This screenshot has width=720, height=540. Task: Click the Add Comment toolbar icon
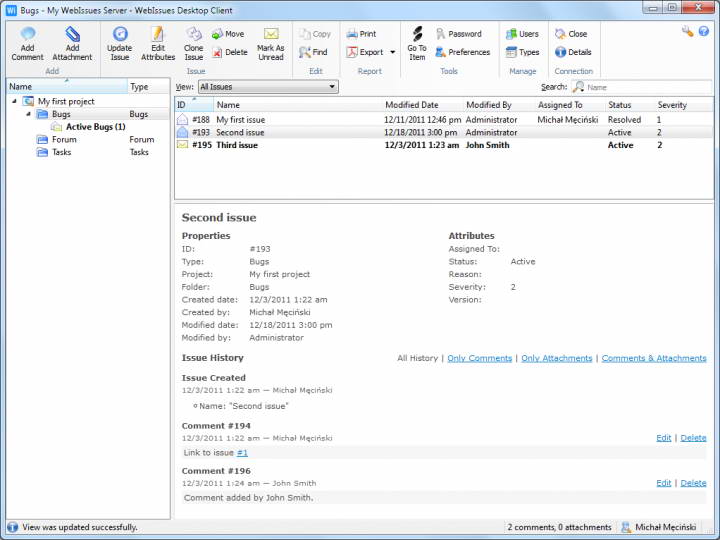click(x=27, y=35)
